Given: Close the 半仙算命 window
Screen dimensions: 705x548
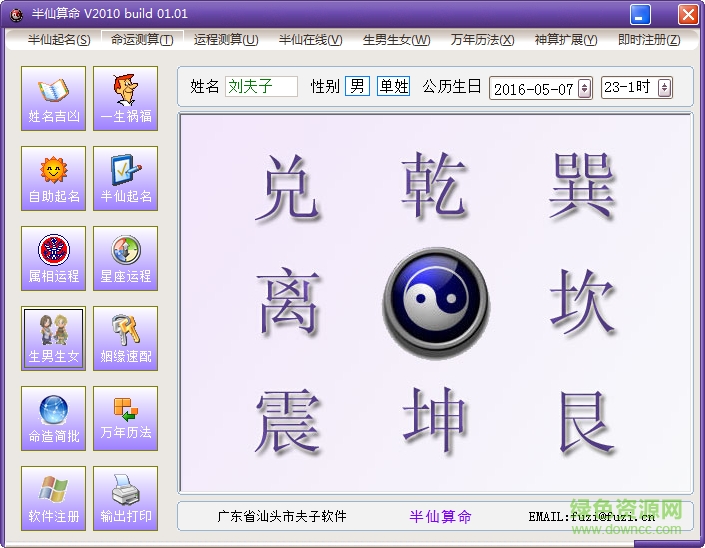Looking at the screenshot, I should coord(688,14).
